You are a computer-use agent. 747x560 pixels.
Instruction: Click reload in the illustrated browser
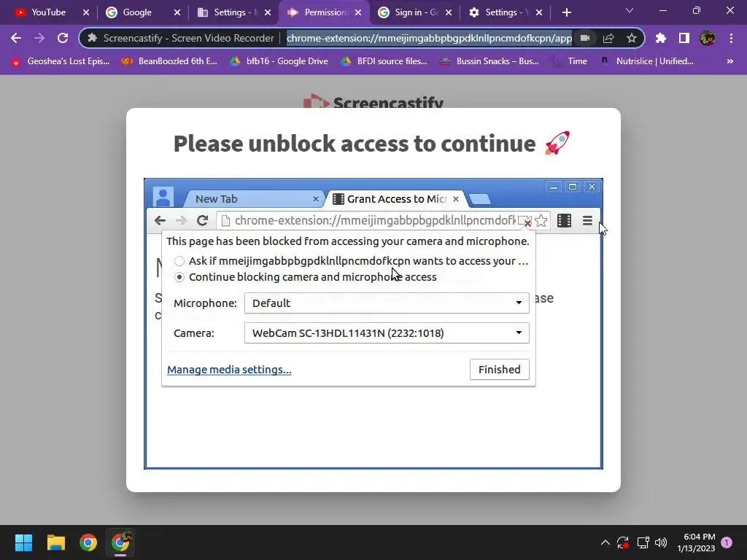(x=203, y=220)
